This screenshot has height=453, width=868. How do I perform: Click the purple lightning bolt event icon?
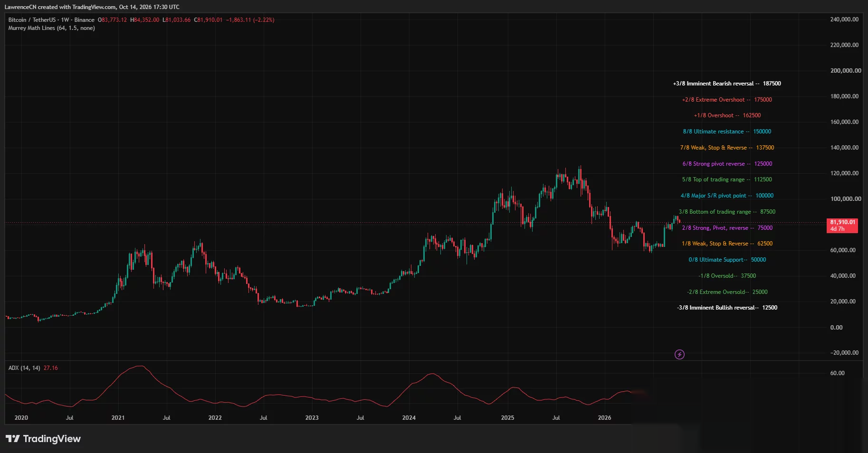(679, 354)
